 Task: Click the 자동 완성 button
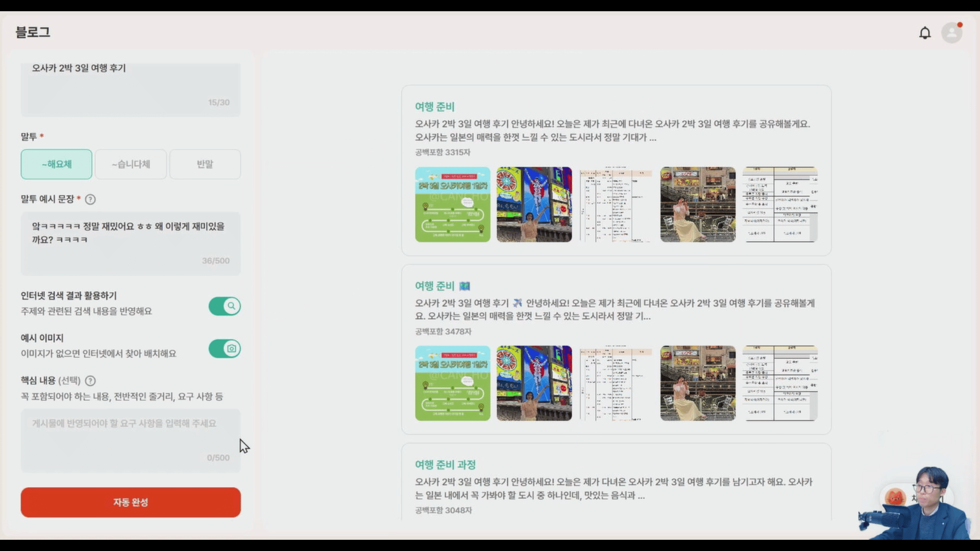click(x=131, y=503)
